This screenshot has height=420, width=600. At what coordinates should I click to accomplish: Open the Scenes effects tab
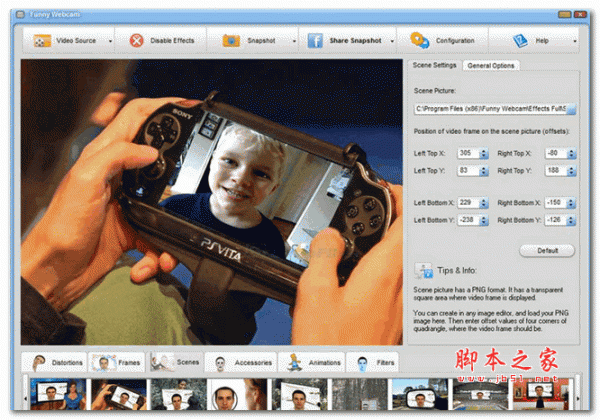pyautogui.click(x=175, y=362)
